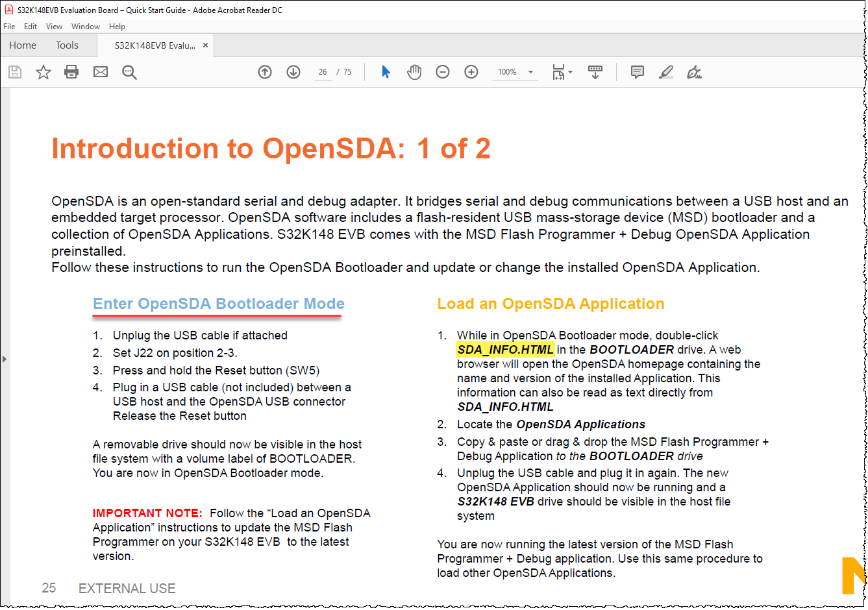Image resolution: width=868 pixels, height=610 pixels.
Task: Zoom out using the minus icon
Action: [x=443, y=72]
